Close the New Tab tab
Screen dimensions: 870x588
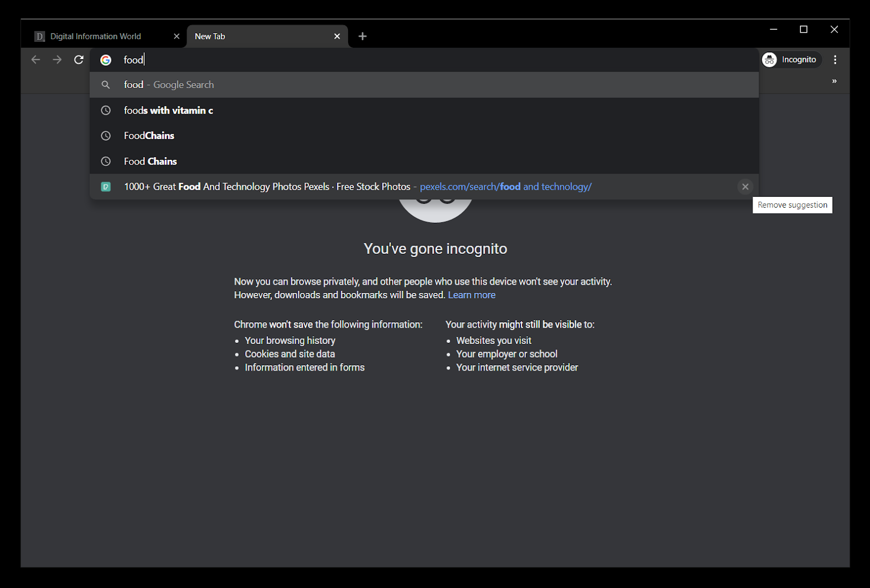337,36
